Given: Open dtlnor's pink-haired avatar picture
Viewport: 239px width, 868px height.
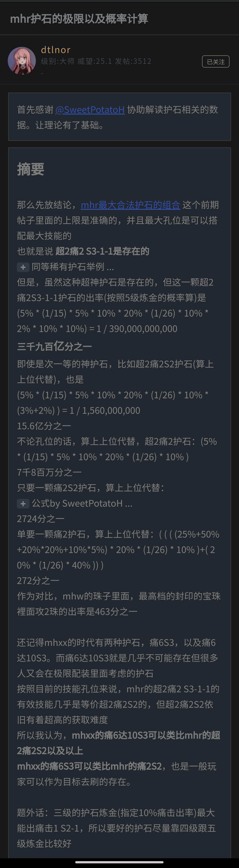Looking at the screenshot, I should [22, 61].
